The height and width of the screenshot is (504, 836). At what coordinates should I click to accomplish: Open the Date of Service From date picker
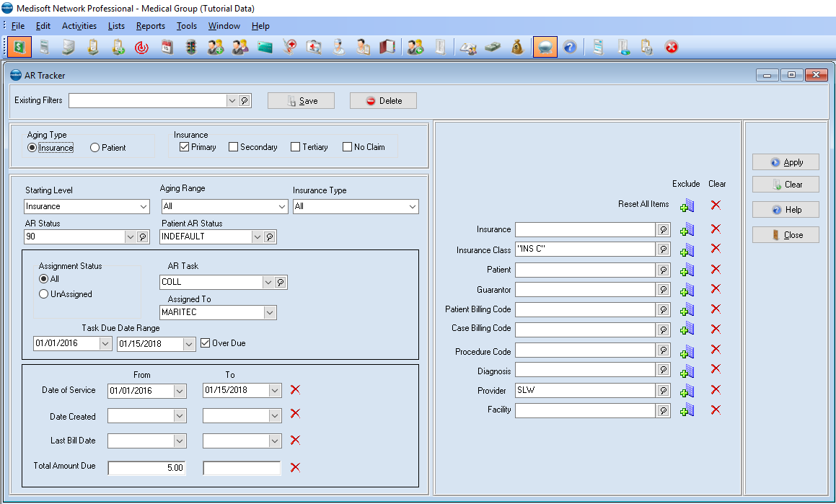[180, 391]
